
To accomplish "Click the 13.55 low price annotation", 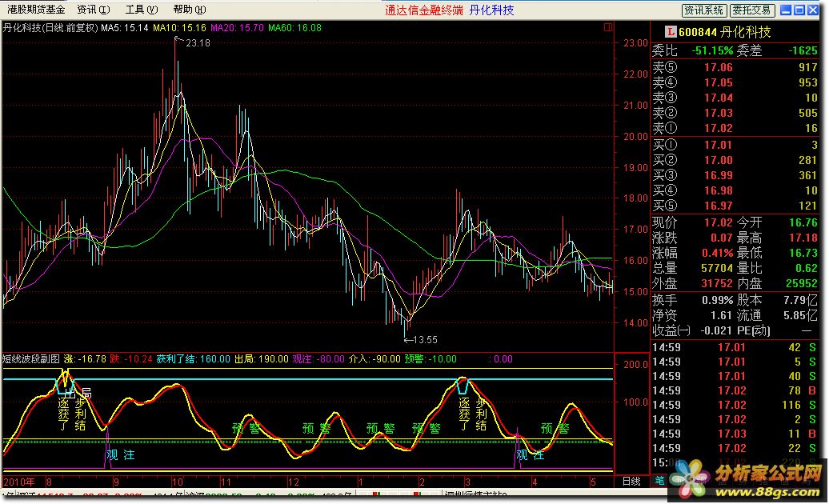I will tap(425, 340).
